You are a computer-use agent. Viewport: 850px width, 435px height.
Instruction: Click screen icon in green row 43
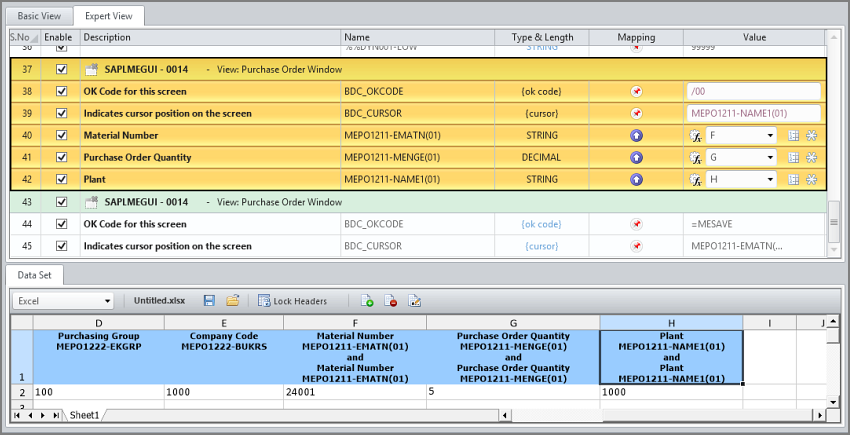coord(91,202)
